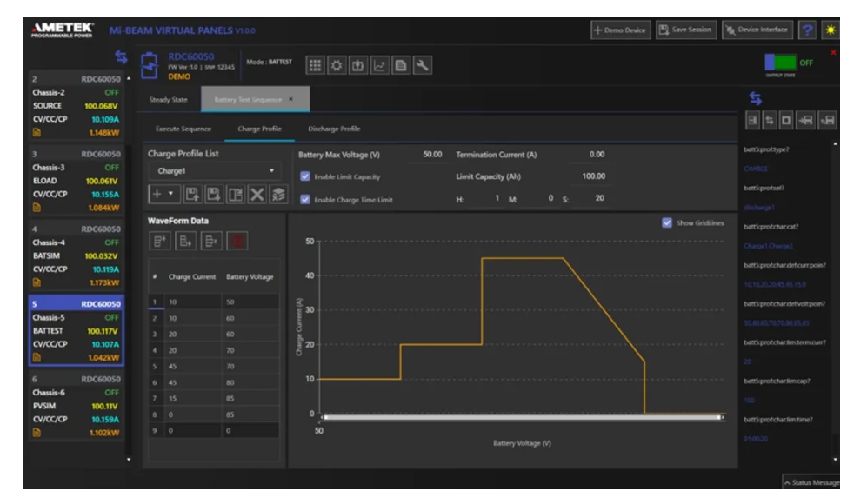Open the Steady State tab
Viewport: 854px width, 504px height.
click(170, 99)
